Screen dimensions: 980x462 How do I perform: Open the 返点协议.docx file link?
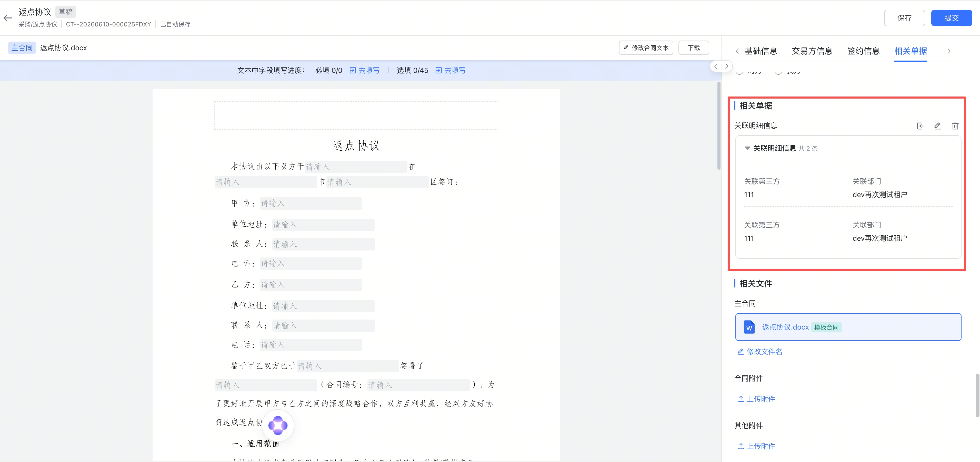tap(785, 327)
